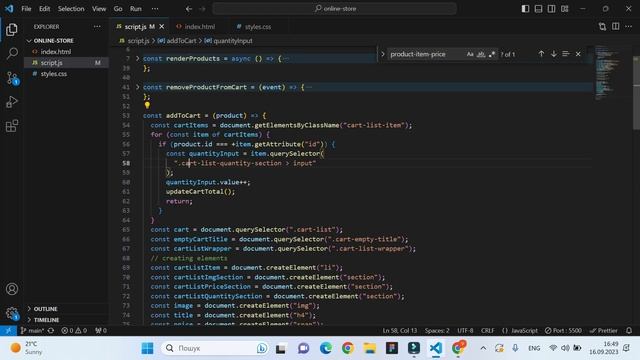The width and height of the screenshot is (640, 360).
Task: Click the code minimap preview
Action: tap(607, 73)
